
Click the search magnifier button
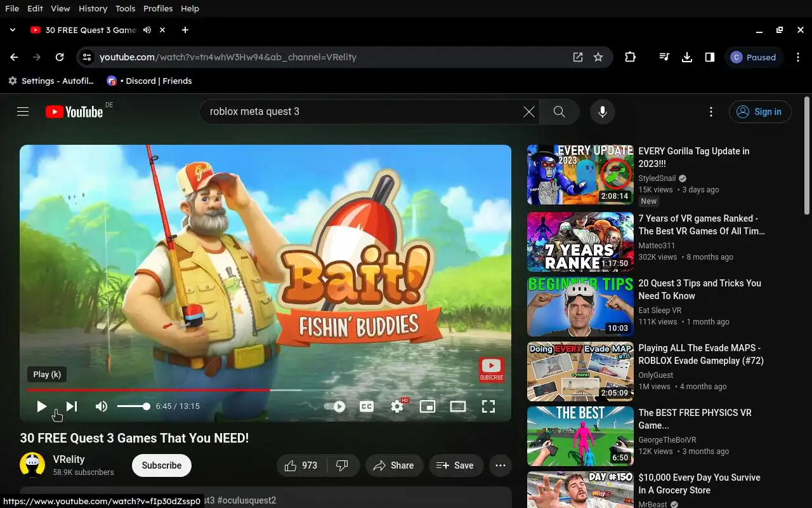tap(560, 112)
